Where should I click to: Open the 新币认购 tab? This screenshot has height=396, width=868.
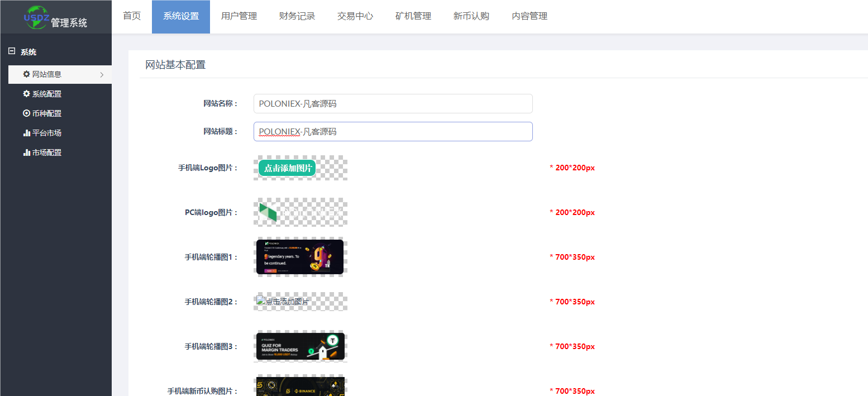click(x=471, y=16)
